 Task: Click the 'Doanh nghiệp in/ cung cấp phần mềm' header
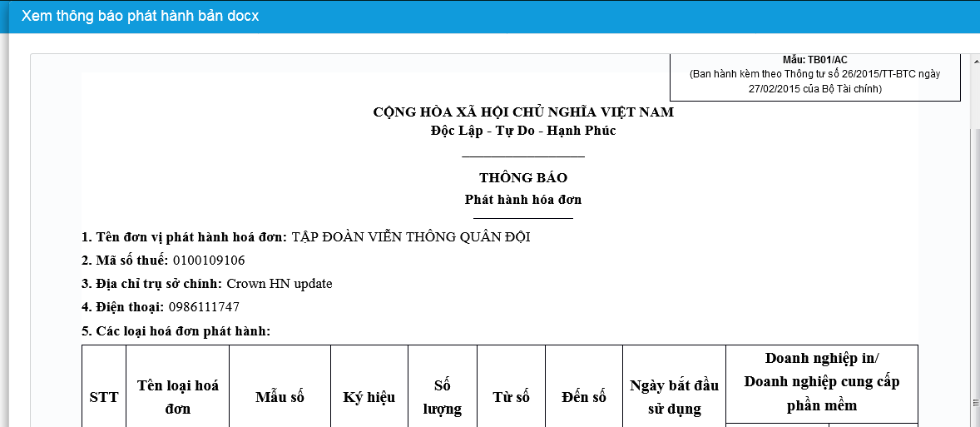point(821,382)
